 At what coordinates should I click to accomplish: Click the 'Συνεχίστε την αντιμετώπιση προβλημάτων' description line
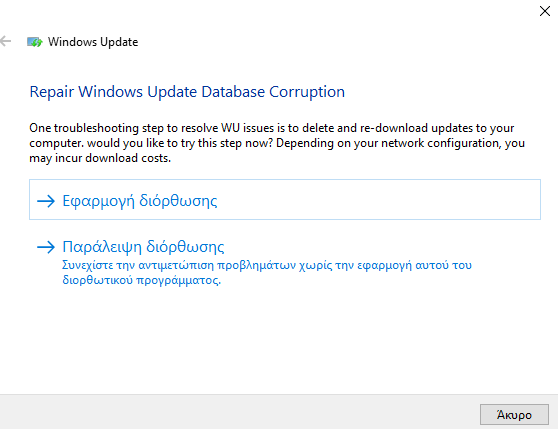click(267, 265)
